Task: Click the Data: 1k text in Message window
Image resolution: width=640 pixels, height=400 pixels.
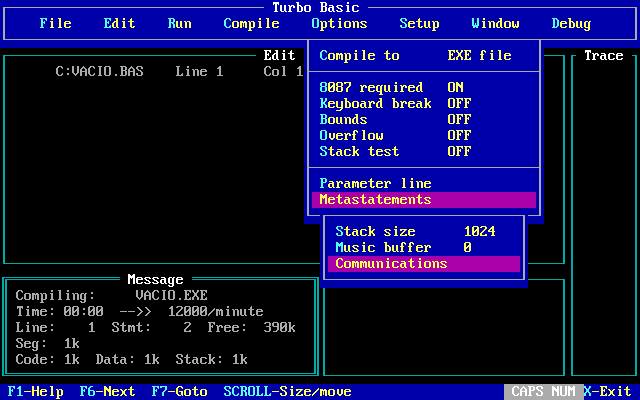Action: [x=127, y=360]
